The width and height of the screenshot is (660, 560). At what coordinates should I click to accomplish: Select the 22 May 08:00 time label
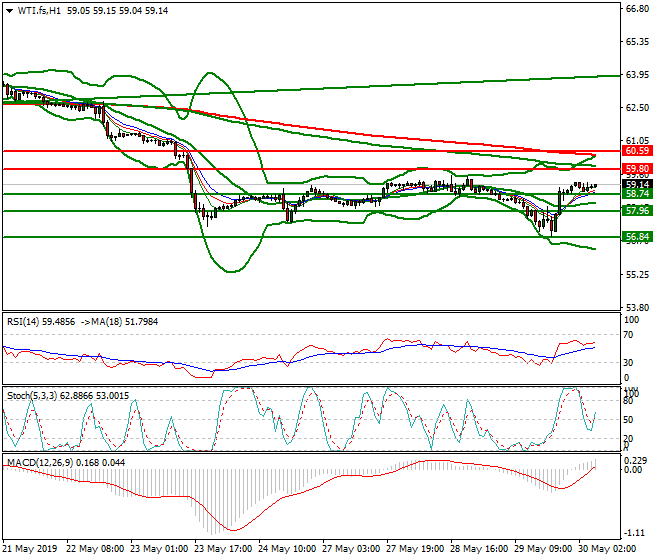pyautogui.click(x=95, y=549)
